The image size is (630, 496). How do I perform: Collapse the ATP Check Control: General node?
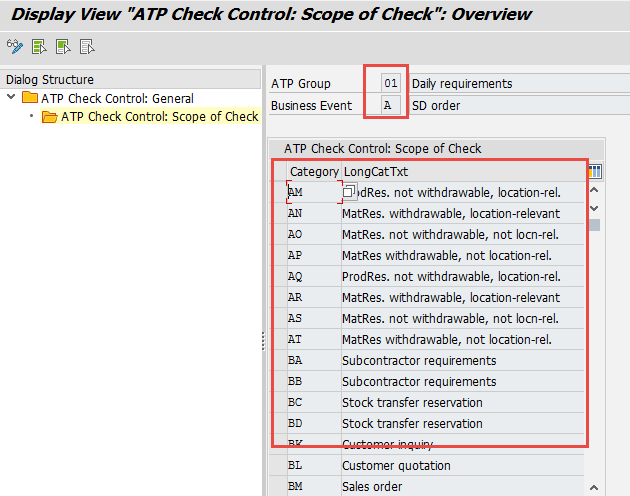11,97
